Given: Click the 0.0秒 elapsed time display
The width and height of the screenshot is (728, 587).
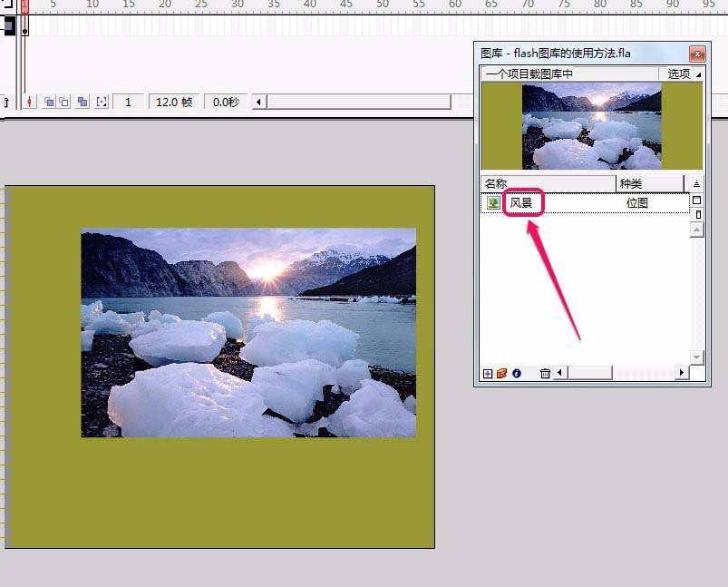Looking at the screenshot, I should [226, 102].
